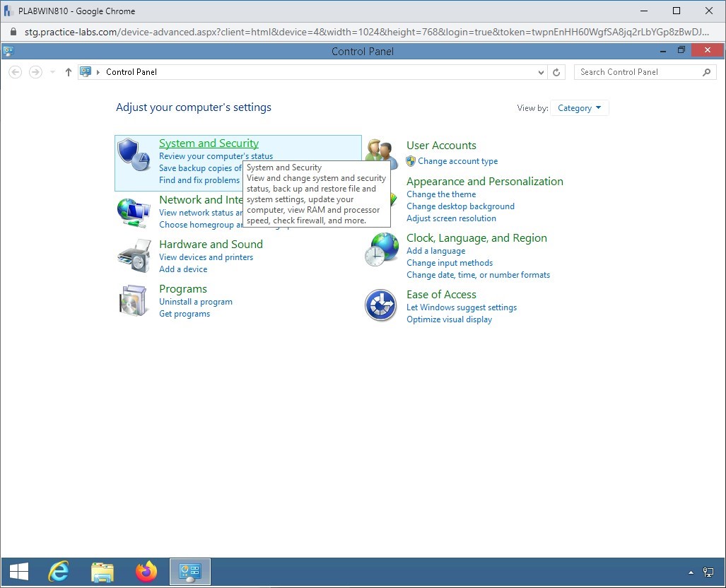Open the Windows Start button
This screenshot has width=726, height=588.
[x=19, y=572]
